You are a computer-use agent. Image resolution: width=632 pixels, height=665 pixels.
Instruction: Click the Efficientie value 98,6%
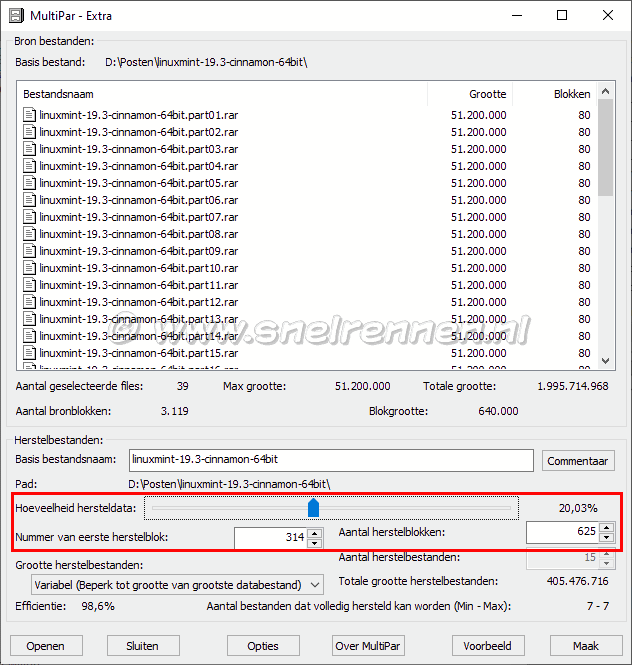click(98, 606)
